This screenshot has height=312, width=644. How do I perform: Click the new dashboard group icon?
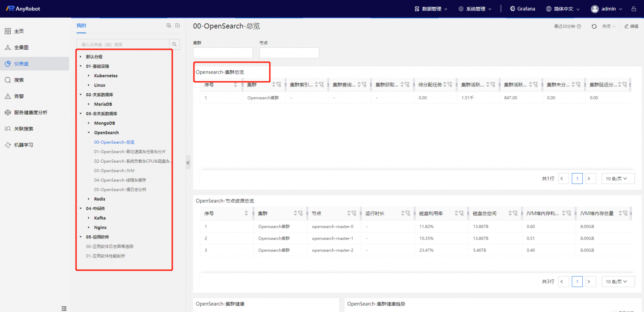pyautogui.click(x=169, y=25)
